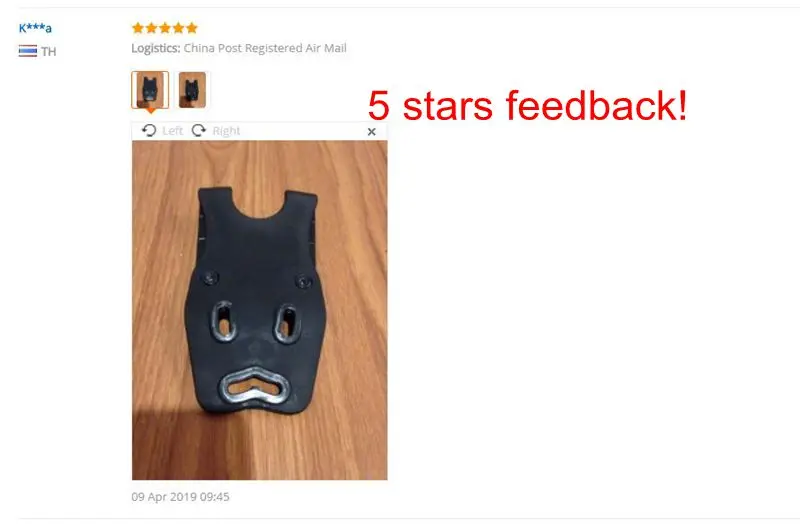
Task: Click the second orange rating star
Action: (x=152, y=28)
